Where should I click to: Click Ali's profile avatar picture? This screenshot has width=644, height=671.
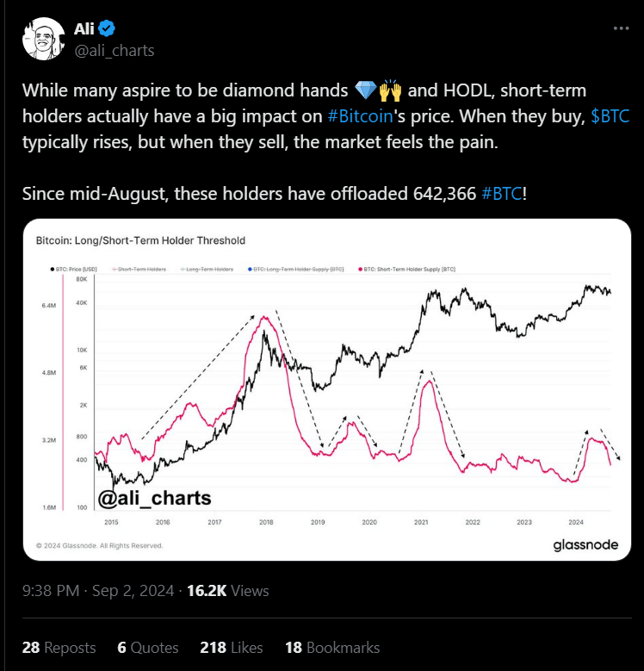(x=44, y=39)
